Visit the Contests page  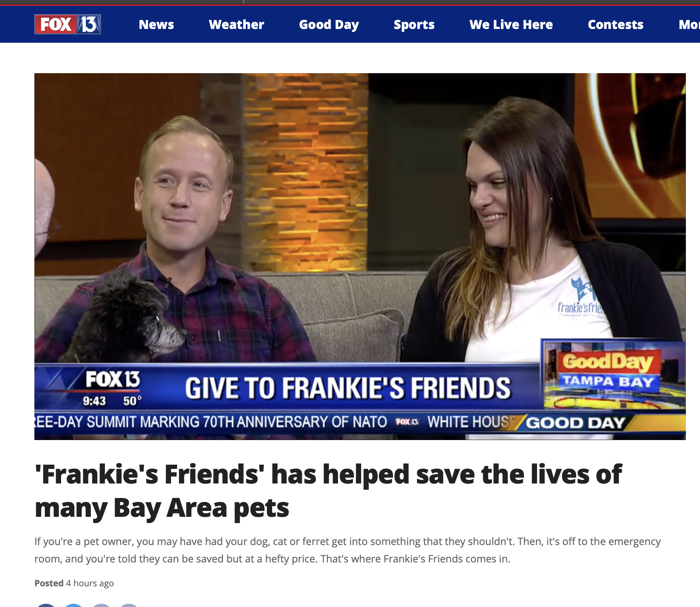pos(615,25)
